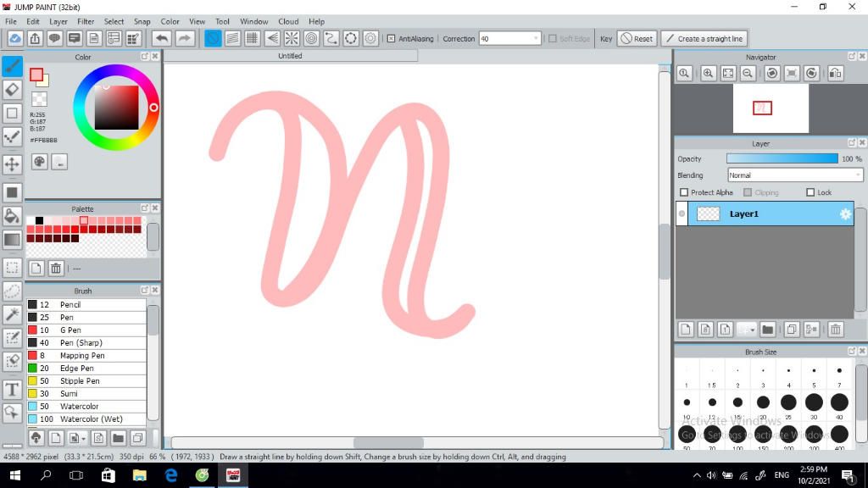Click fit-to-window icon in Navigator
This screenshot has width=868, height=488.
point(728,73)
